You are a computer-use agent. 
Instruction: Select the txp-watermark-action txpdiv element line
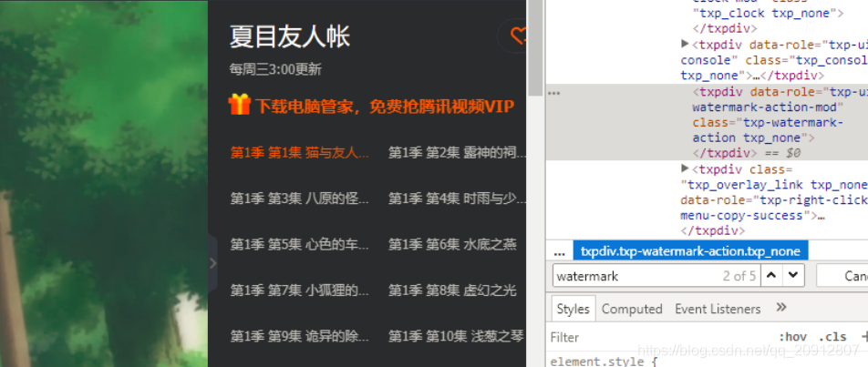point(707,122)
